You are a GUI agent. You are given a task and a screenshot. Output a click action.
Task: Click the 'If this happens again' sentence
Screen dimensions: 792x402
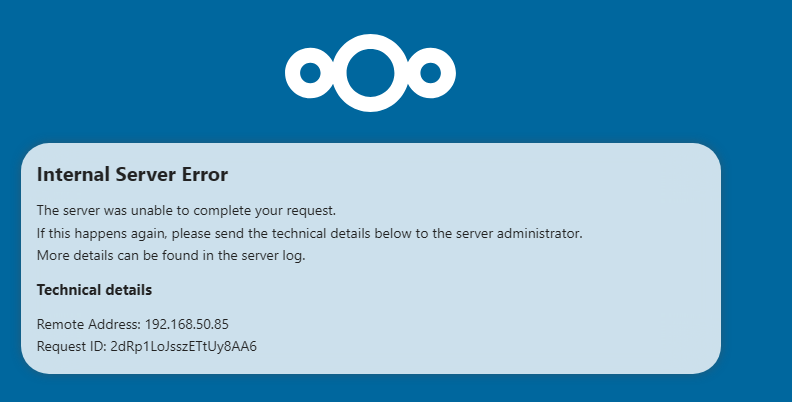point(310,233)
